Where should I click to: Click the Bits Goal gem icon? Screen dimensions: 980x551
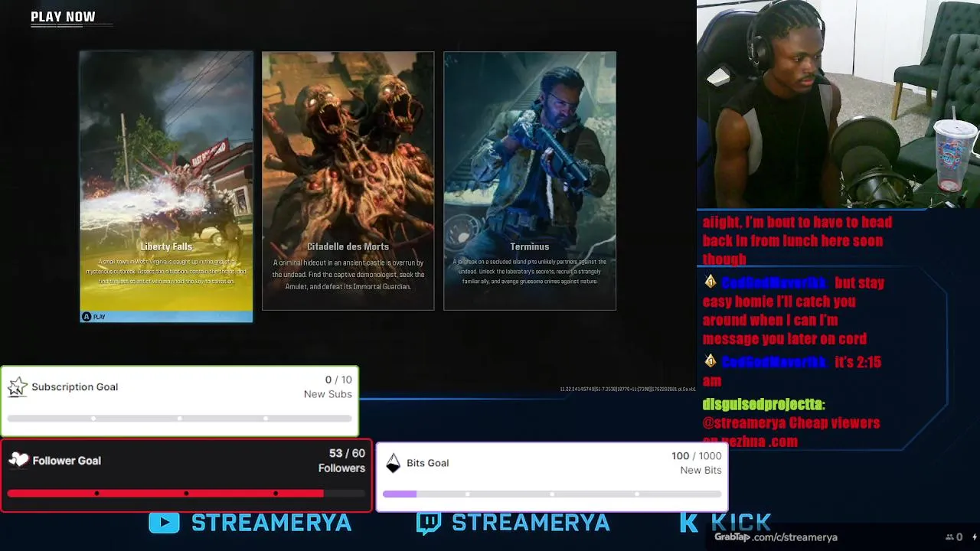coord(393,463)
